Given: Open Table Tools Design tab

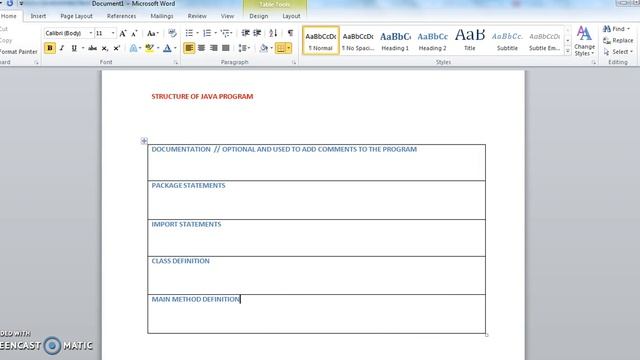Looking at the screenshot, I should pos(259,16).
